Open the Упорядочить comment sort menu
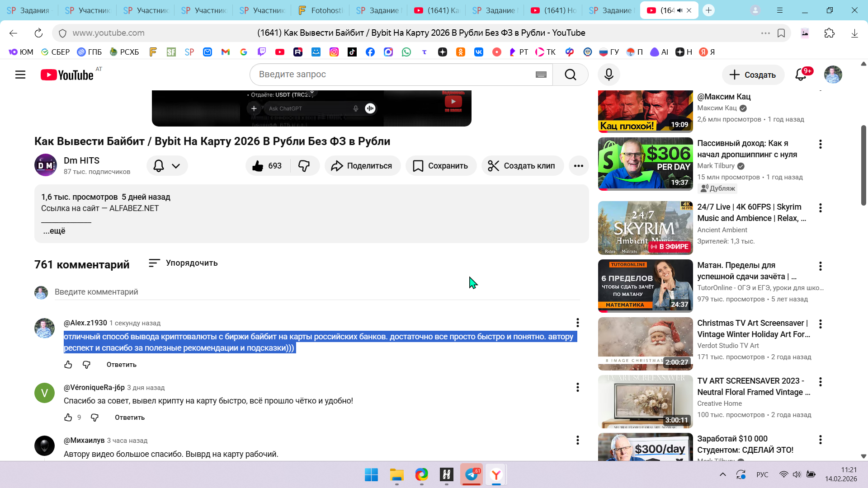This screenshot has height=488, width=868. pos(183,263)
